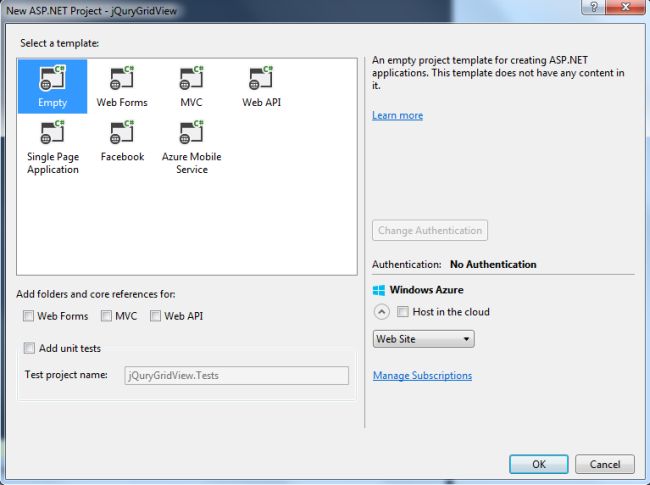Screen dimensions: 650x485
Task: Check the Web API core references checkbox
Action: [x=155, y=316]
